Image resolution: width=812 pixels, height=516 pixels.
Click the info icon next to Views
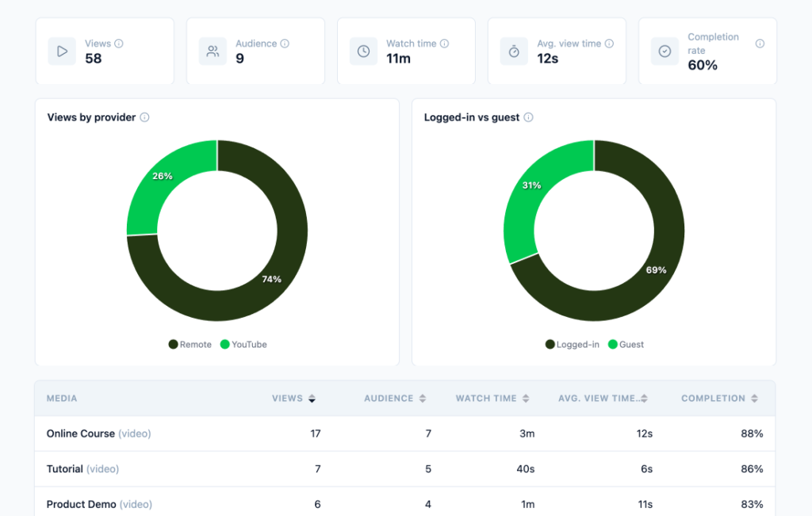[119, 44]
